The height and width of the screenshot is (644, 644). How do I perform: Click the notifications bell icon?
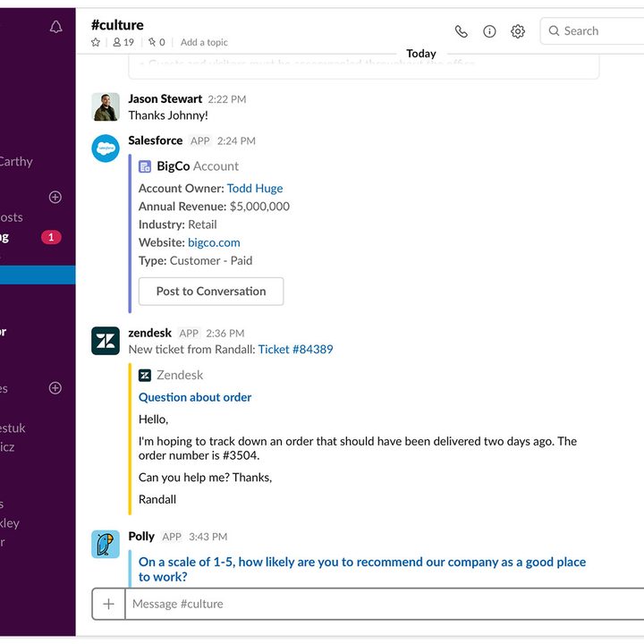coord(55,27)
